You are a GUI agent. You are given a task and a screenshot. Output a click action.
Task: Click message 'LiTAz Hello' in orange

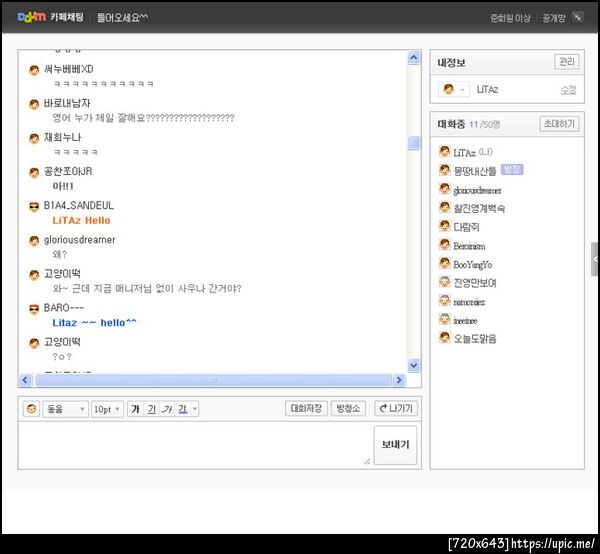click(81, 221)
